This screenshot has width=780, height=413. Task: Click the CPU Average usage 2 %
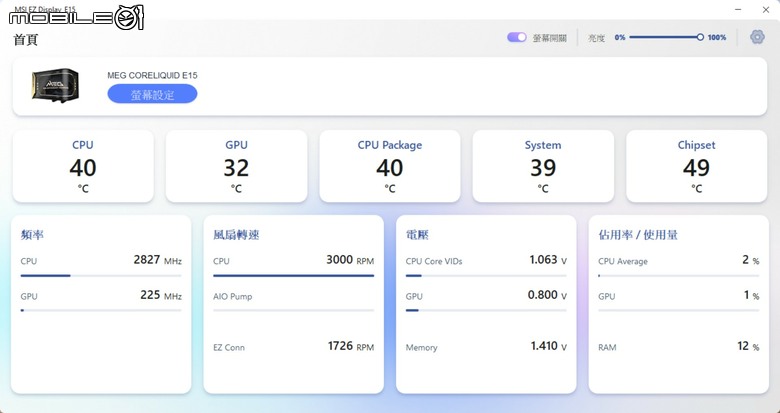tap(751, 260)
